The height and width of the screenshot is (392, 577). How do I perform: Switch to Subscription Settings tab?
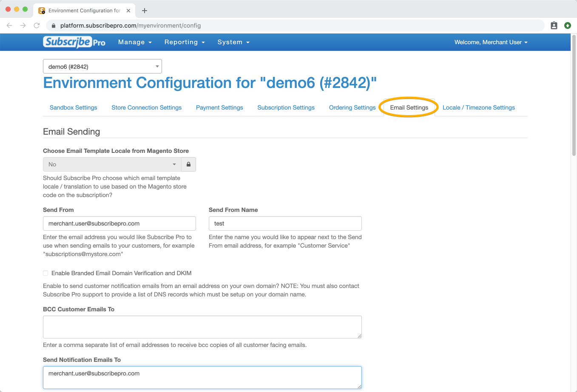click(286, 107)
